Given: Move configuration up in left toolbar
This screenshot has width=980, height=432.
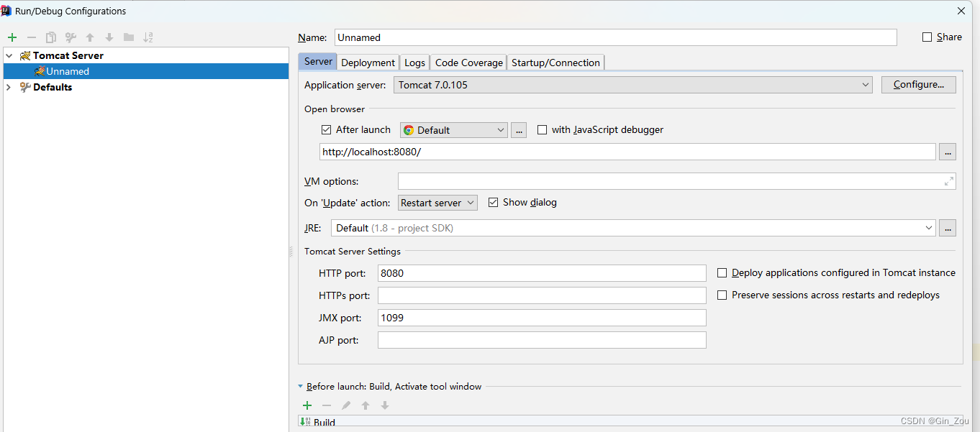Looking at the screenshot, I should point(90,37).
